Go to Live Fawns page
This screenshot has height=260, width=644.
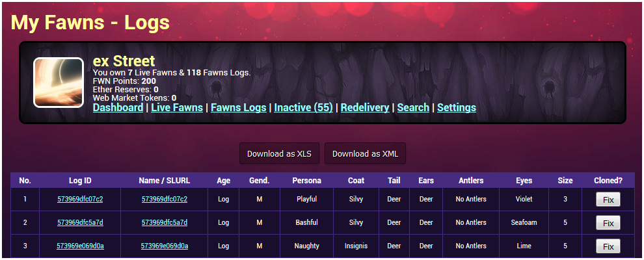click(x=177, y=108)
